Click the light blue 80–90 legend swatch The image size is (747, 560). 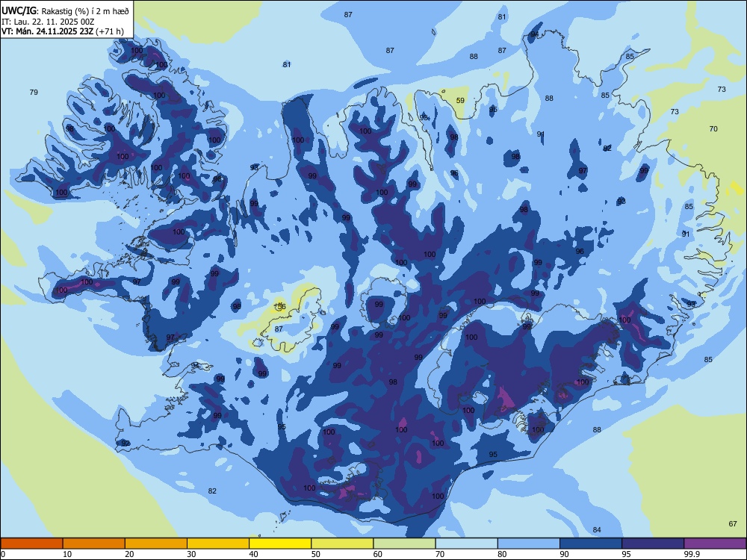(529, 544)
